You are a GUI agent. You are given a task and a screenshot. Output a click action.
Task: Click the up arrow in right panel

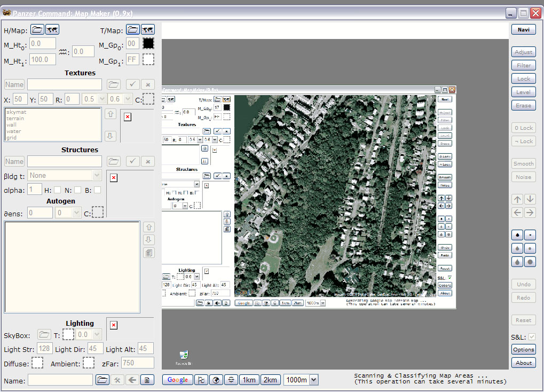click(x=517, y=199)
